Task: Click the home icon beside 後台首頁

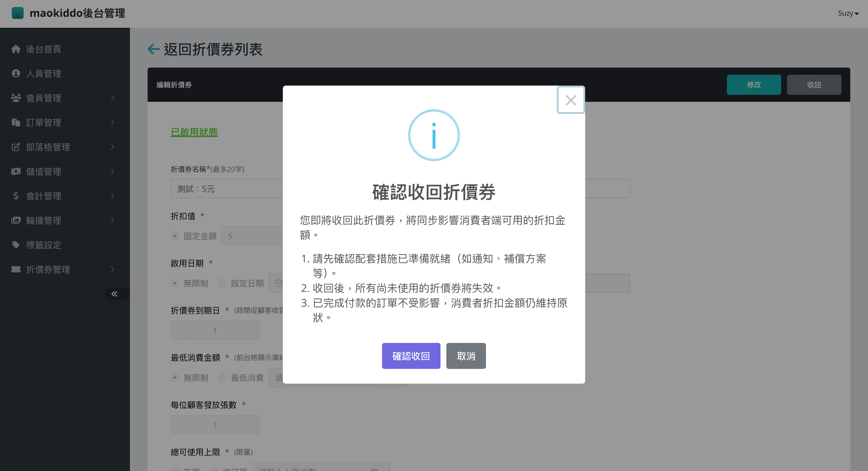Action: pos(16,49)
